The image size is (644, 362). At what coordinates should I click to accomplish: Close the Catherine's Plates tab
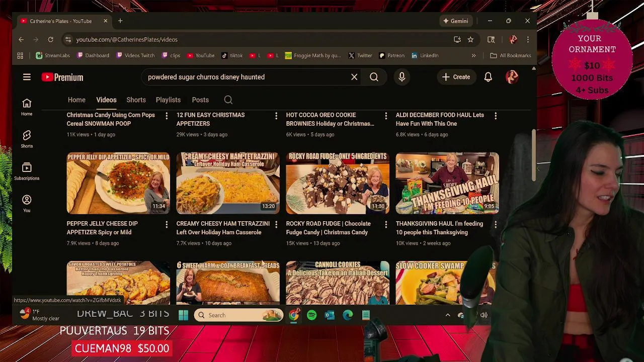[x=105, y=21]
